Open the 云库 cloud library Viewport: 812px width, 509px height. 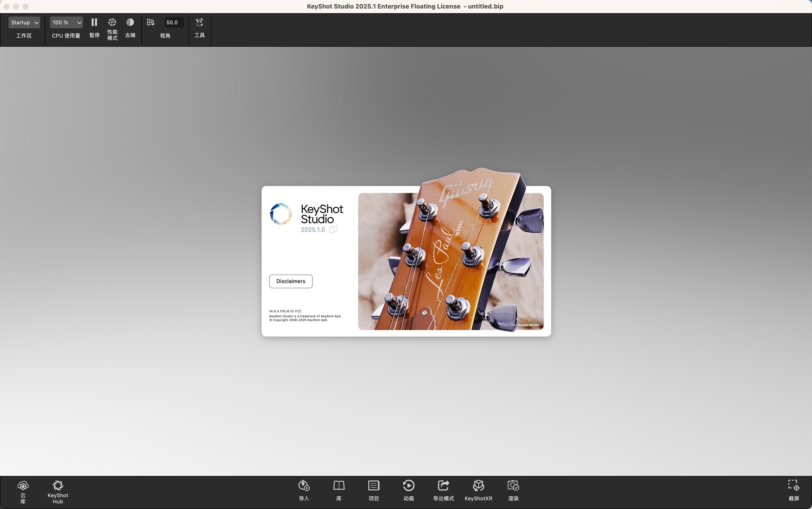pyautogui.click(x=22, y=490)
